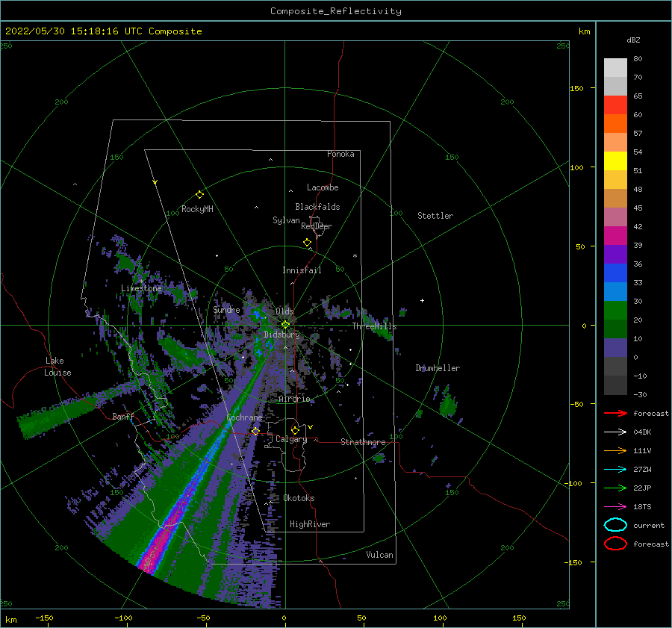Click the yellow diamond marker below RedDeer
Screen dimensions: 672x628
(x=308, y=243)
